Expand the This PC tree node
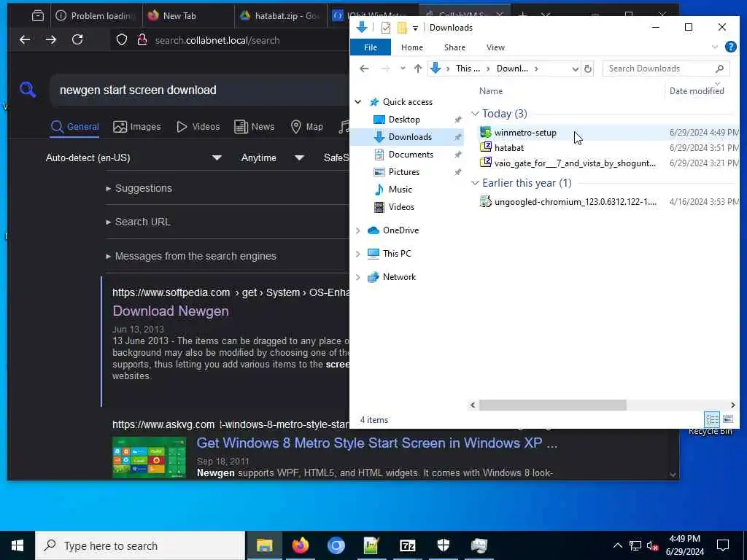Screen dimensions: 747x560 point(357,254)
